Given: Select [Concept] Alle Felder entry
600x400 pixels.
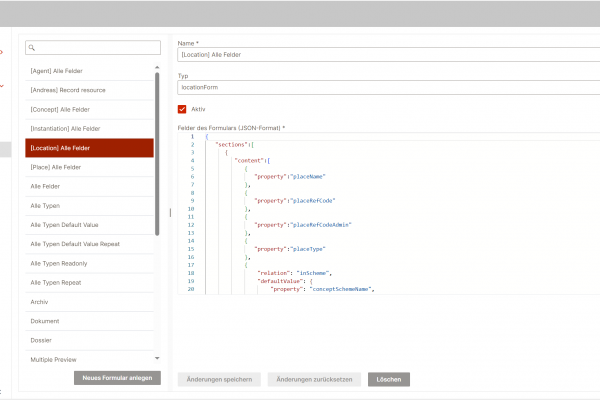Looking at the screenshot, I should 90,109.
